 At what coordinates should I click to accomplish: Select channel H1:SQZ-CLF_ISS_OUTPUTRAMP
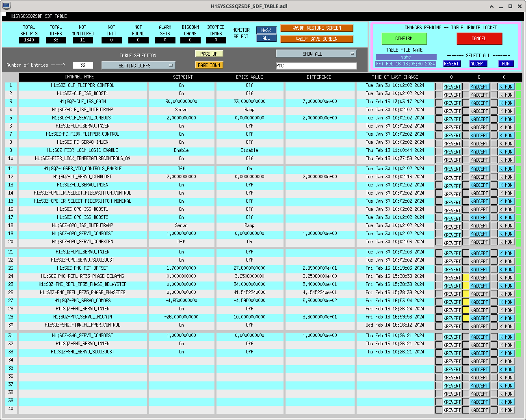click(83, 110)
